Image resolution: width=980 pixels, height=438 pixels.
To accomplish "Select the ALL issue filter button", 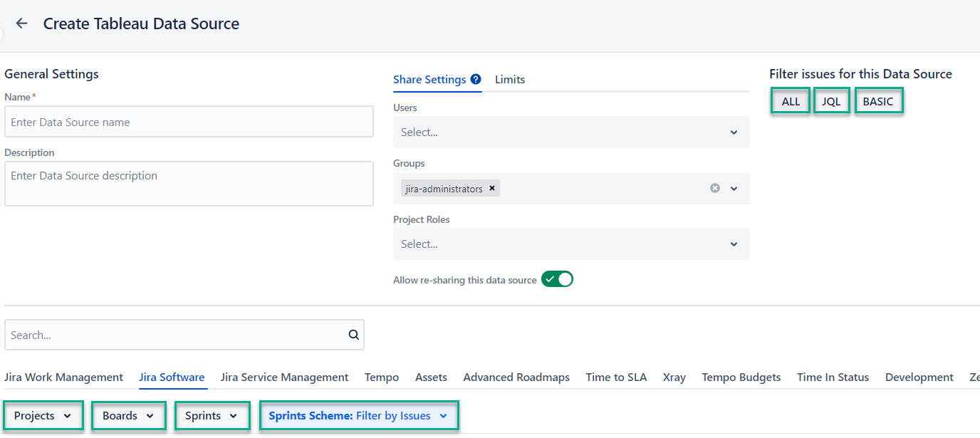I will (x=791, y=102).
